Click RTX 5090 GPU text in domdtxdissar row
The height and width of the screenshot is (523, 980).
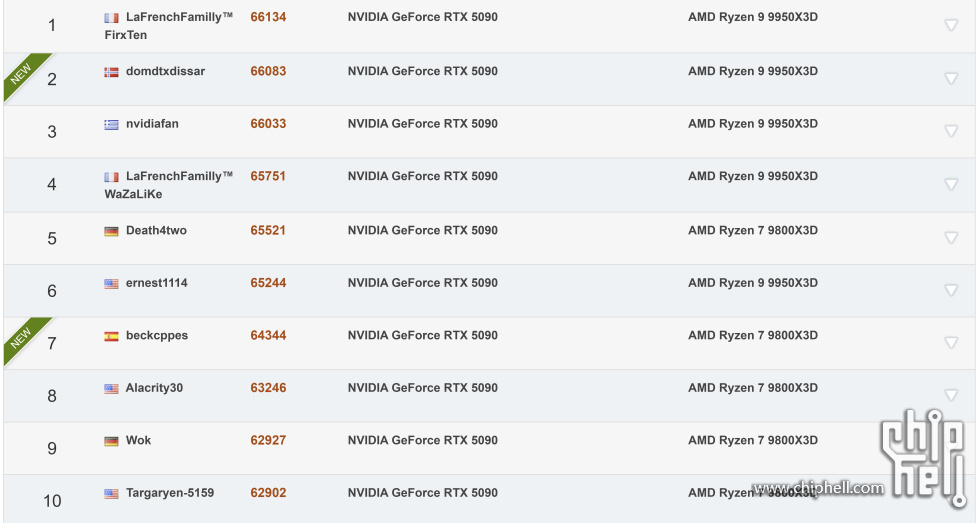pyautogui.click(x=422, y=71)
